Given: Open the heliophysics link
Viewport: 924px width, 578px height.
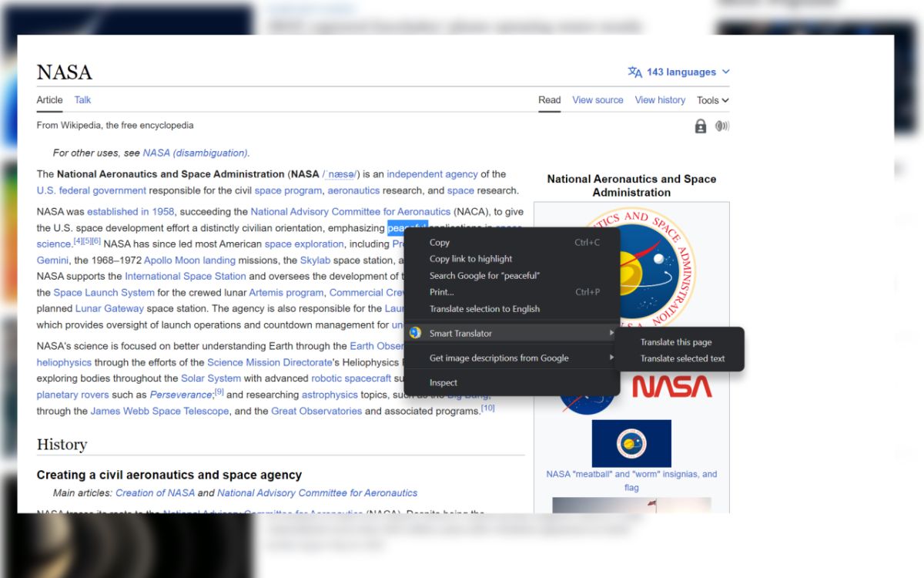Looking at the screenshot, I should click(64, 362).
